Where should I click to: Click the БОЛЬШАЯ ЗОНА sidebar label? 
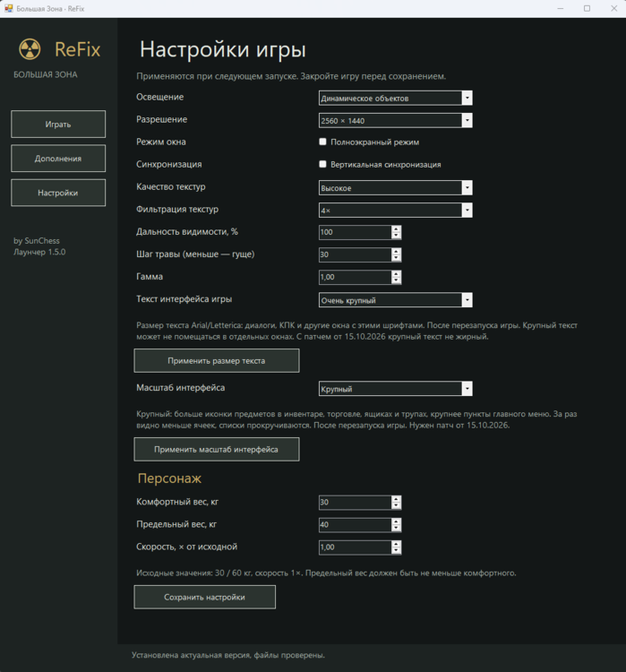46,74
